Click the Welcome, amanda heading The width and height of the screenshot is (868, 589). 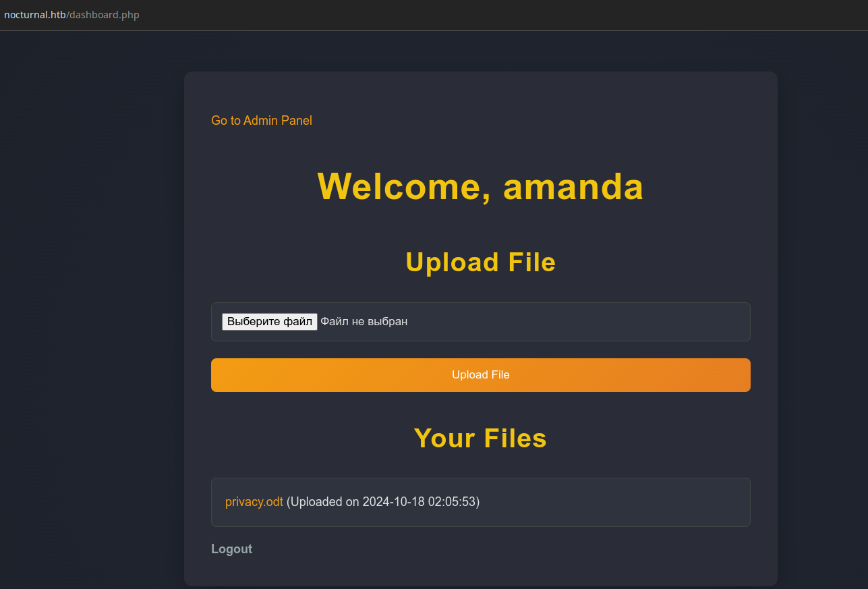[x=481, y=186]
